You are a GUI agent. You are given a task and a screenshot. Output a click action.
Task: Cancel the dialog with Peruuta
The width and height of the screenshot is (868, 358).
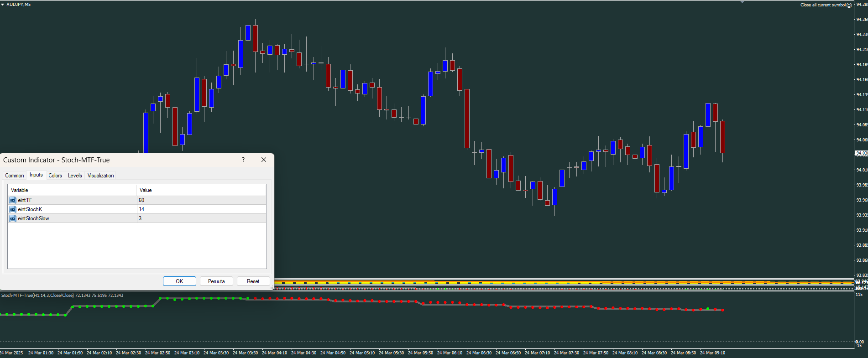point(216,281)
